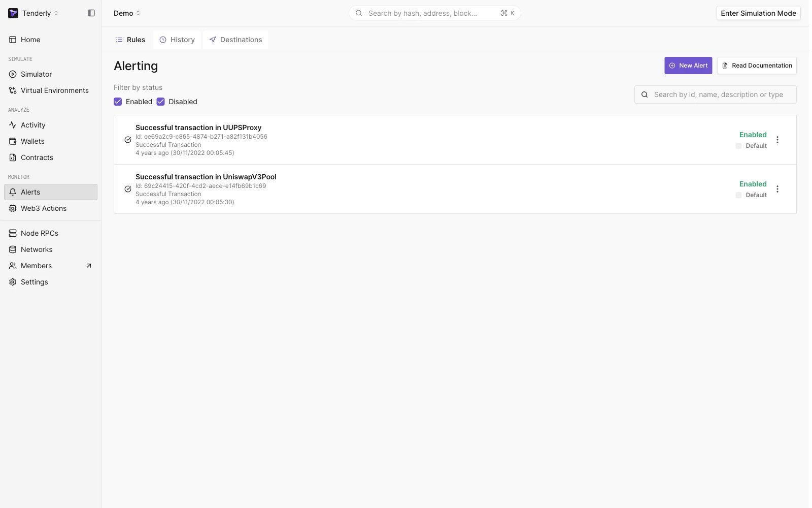The image size is (812, 508).
Task: Click the Settings gear icon
Action: click(13, 282)
